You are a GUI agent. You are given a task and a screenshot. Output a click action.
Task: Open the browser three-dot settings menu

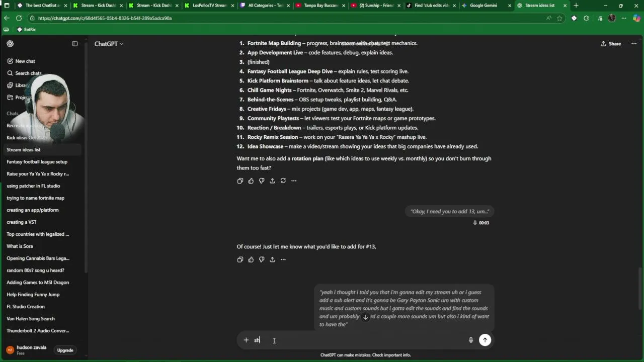624,18
